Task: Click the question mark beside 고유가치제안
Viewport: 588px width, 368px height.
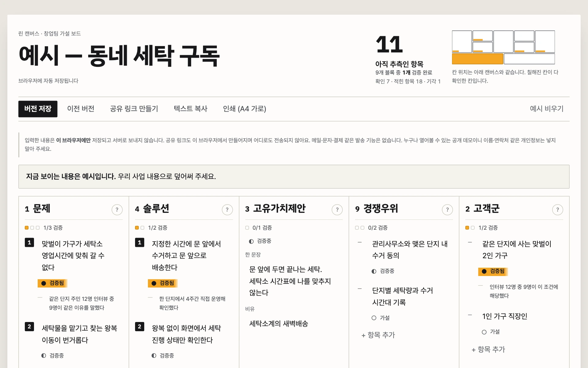Action: (x=337, y=210)
